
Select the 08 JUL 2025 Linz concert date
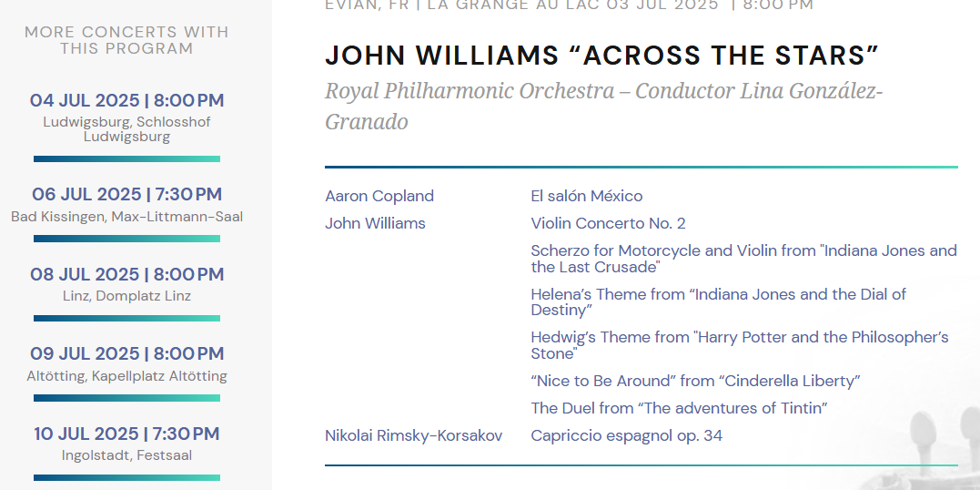126,275
